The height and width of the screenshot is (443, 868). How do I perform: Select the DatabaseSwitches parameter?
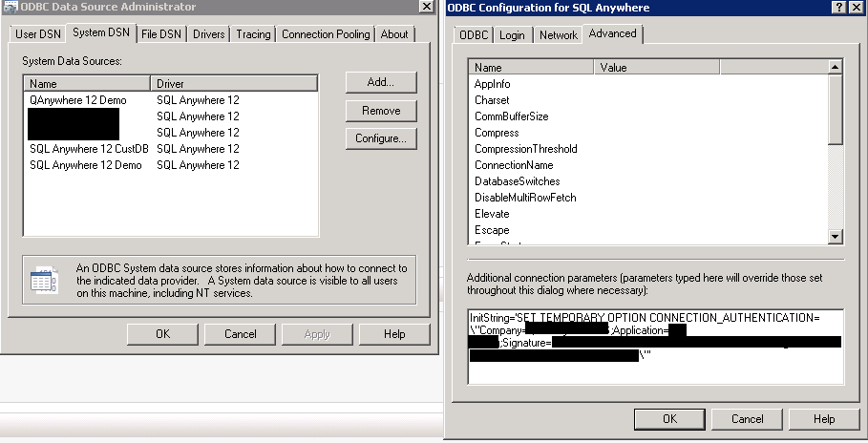pos(517,181)
